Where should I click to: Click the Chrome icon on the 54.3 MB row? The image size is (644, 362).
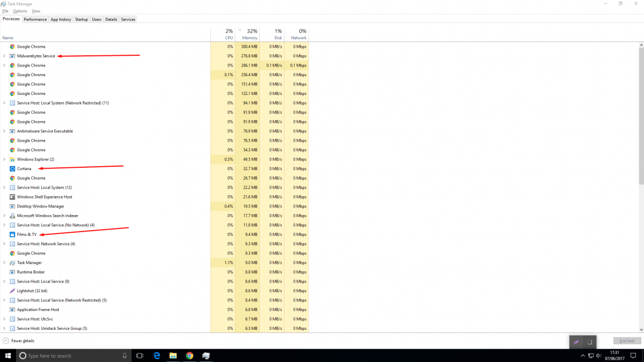[x=12, y=150]
